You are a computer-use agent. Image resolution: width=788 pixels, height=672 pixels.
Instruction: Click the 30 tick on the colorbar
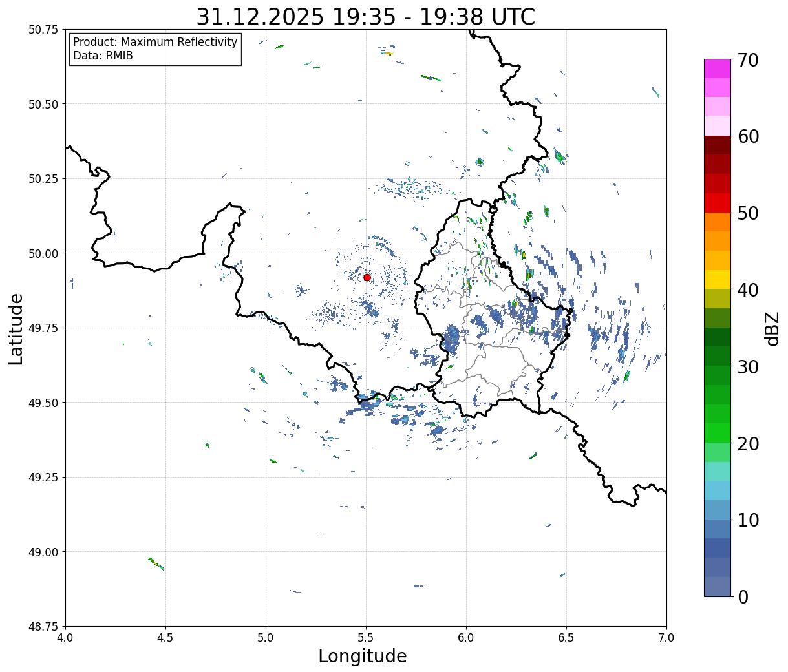pos(748,367)
